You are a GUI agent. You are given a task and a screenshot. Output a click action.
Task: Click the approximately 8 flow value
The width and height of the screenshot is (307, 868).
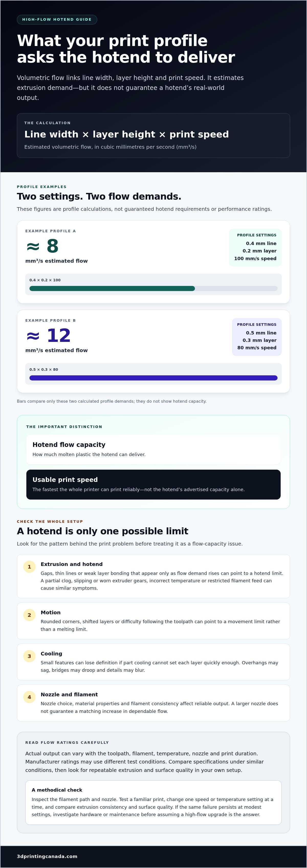(x=42, y=246)
